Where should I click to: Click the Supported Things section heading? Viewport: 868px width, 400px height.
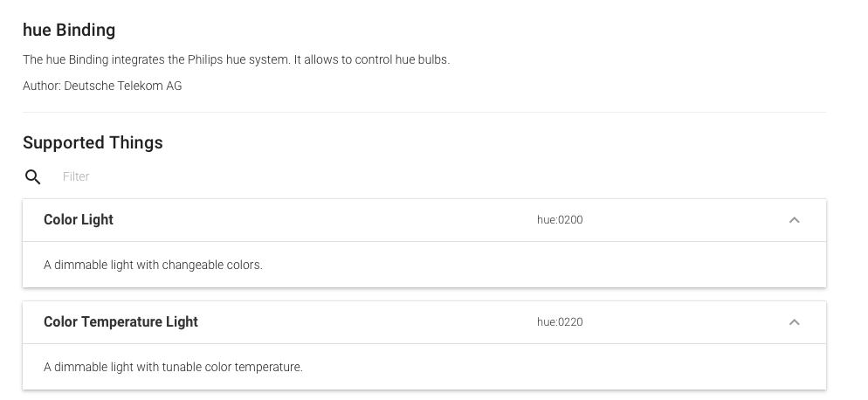pyautogui.click(x=93, y=142)
